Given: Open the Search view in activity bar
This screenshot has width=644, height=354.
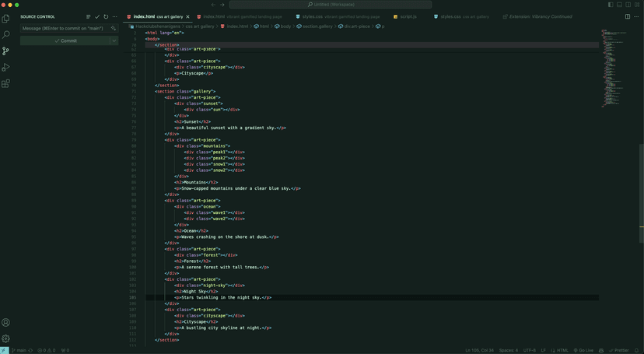Looking at the screenshot, I should tap(6, 35).
